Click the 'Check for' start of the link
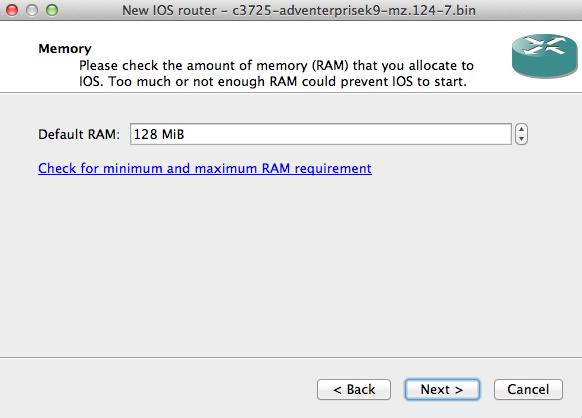 click(68, 169)
